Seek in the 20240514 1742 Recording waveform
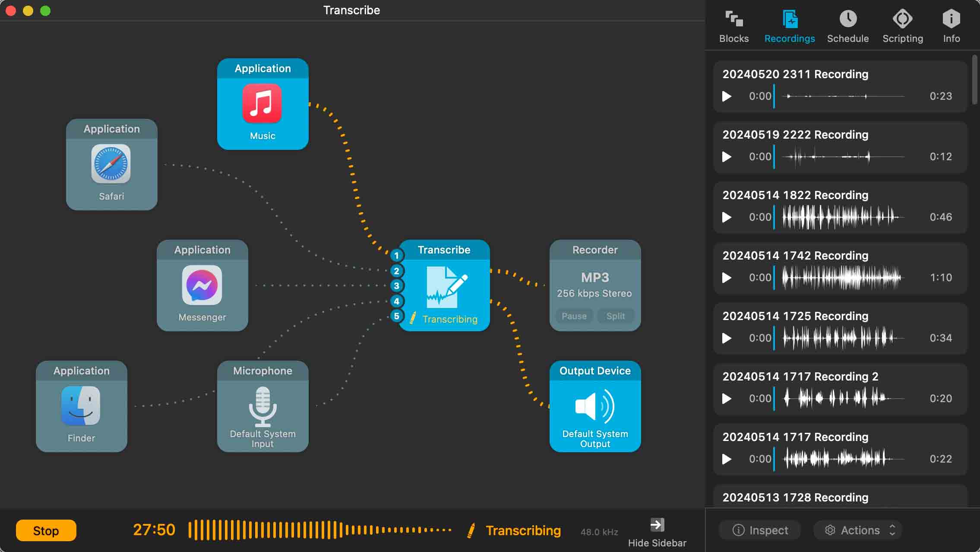This screenshot has width=980, height=552. pos(843,277)
